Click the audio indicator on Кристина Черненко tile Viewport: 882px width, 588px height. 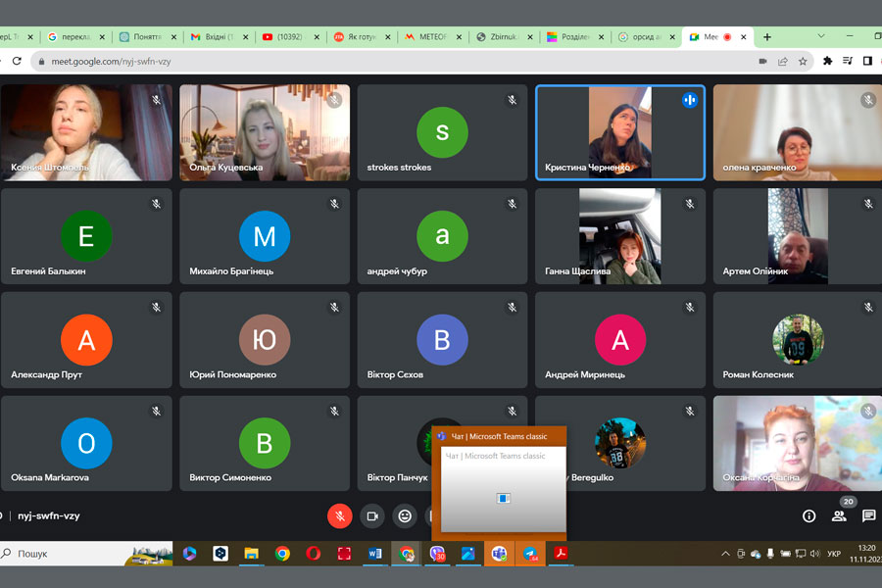(690, 100)
